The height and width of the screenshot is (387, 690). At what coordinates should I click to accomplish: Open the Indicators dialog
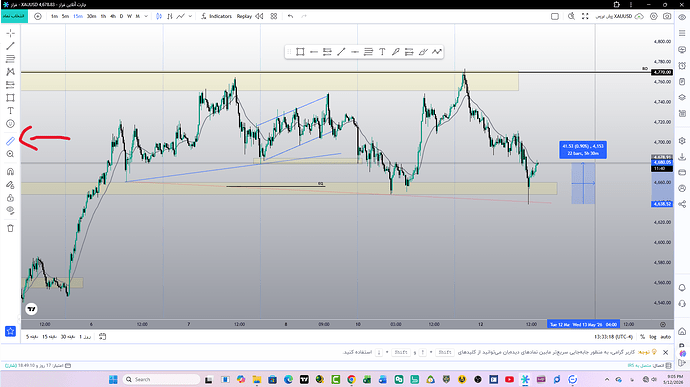217,16
